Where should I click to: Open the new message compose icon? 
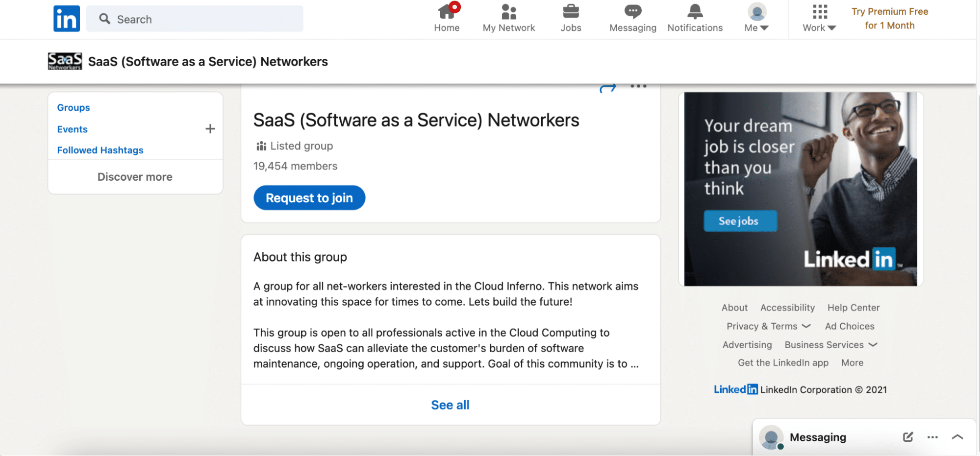pyautogui.click(x=907, y=437)
